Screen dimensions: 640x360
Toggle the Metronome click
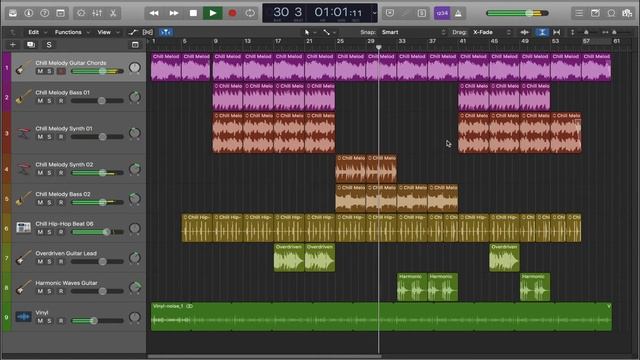[458, 13]
